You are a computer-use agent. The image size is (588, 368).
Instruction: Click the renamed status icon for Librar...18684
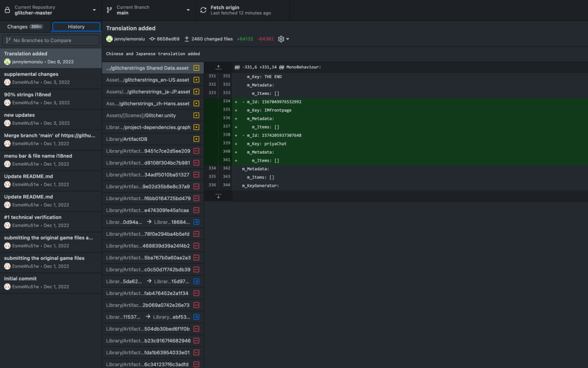[196, 222]
